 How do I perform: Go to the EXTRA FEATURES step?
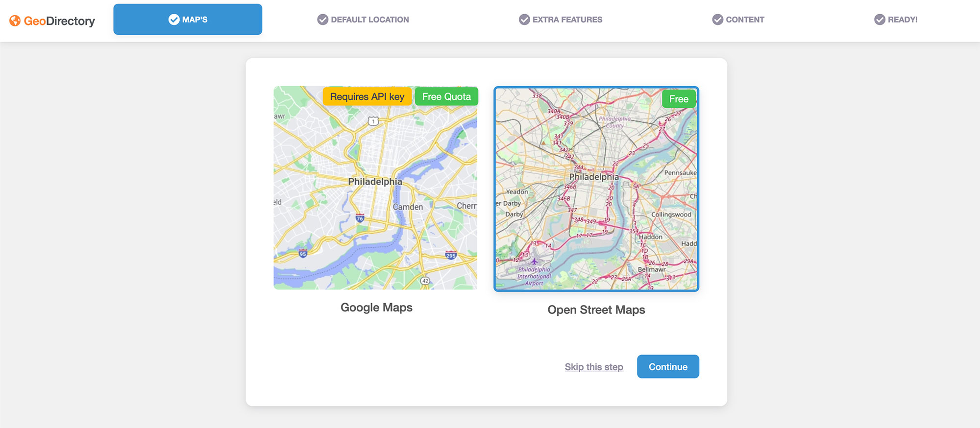tap(561, 20)
